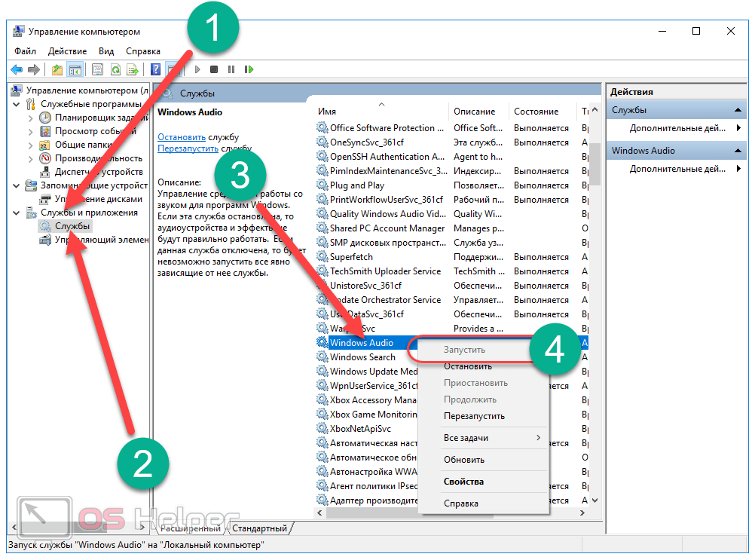Toggle the Show/Hide console tree icon
Viewport: 755px width, 560px height.
coord(75,69)
